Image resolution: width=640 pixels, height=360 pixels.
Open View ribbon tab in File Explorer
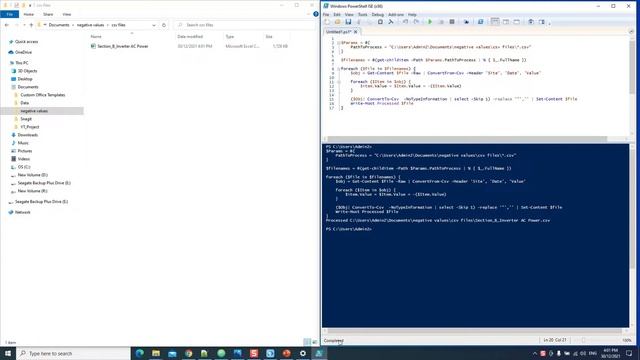(x=67, y=14)
